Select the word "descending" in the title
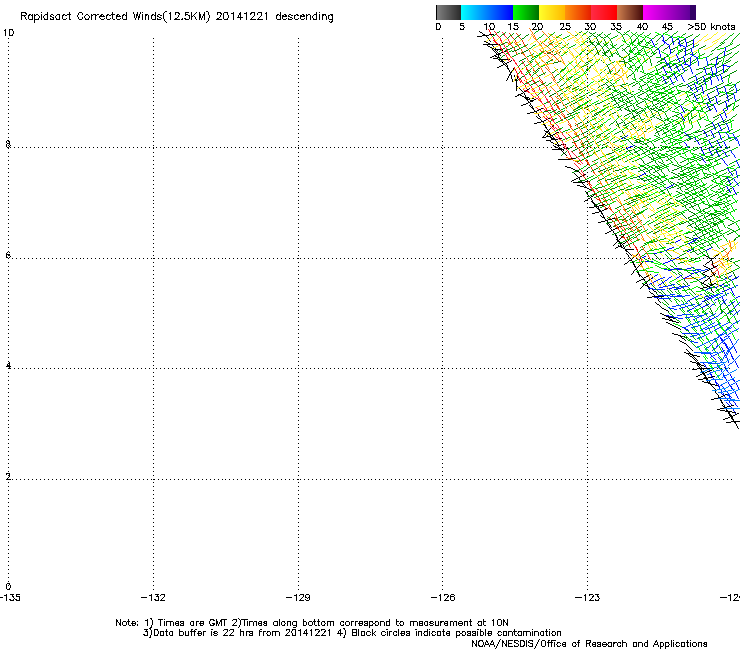This screenshot has width=740, height=650. [x=304, y=17]
